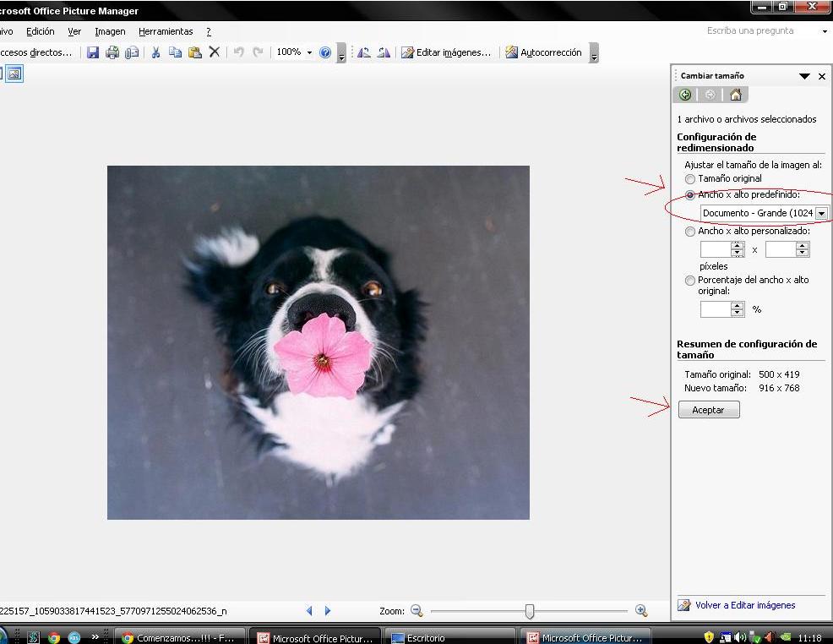The height and width of the screenshot is (644, 833).
Task: Click the Save floppy disk icon
Action: (93, 52)
